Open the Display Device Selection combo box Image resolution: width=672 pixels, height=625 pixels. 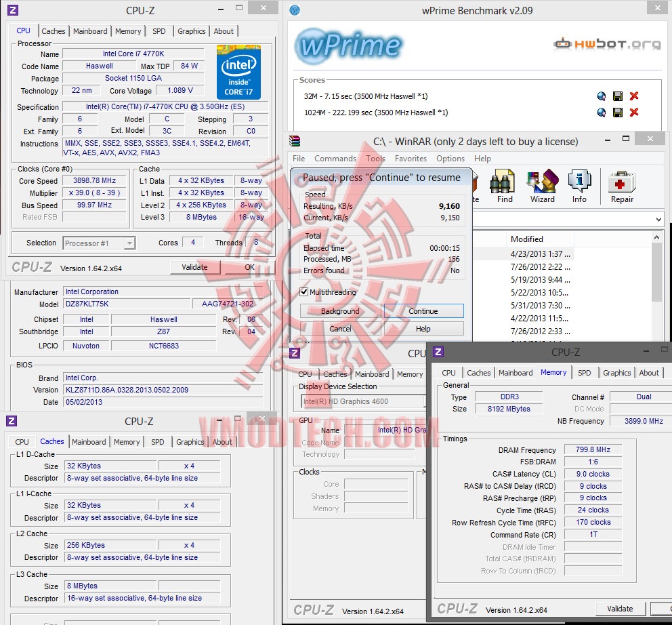(362, 401)
